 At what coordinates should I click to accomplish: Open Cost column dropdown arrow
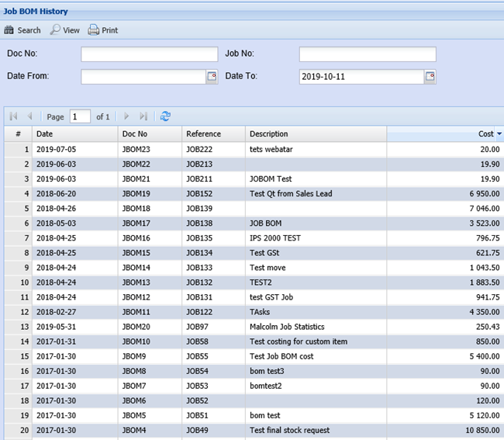pyautogui.click(x=499, y=134)
